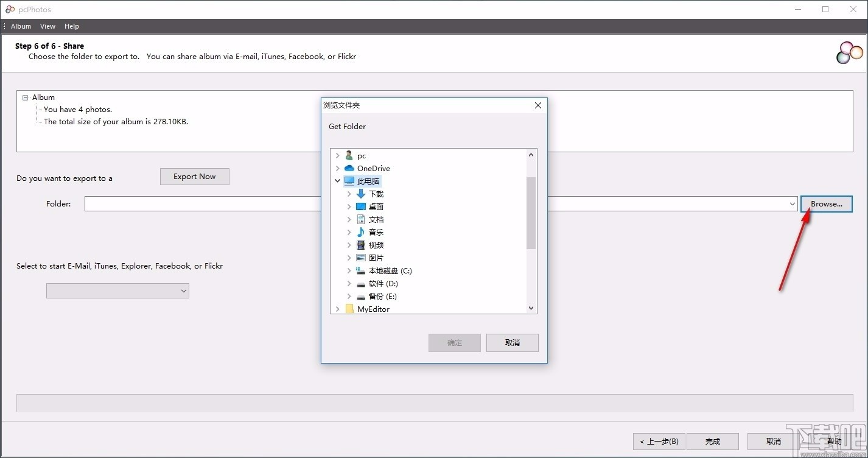
Task: Click the 软件 (D:) drive icon
Action: [361, 284]
